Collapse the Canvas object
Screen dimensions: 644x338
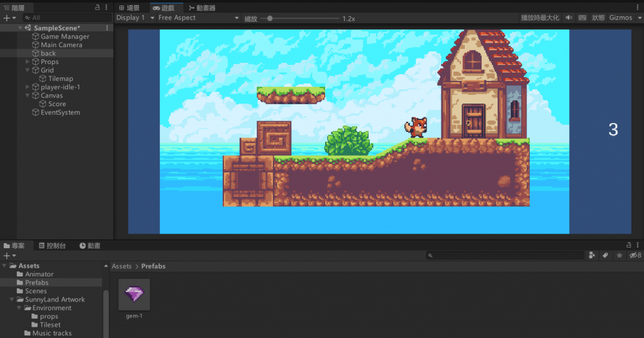(x=28, y=95)
